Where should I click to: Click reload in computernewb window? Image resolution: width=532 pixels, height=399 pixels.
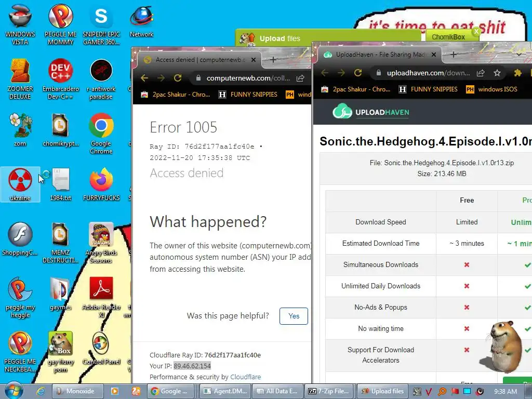pos(178,78)
